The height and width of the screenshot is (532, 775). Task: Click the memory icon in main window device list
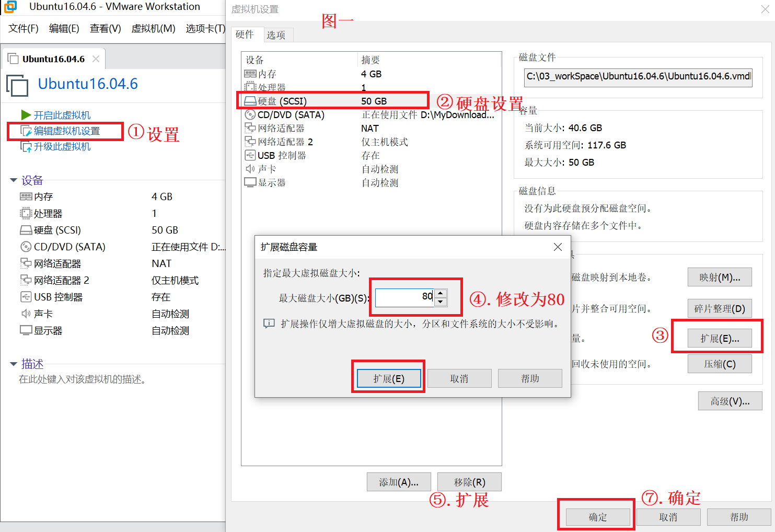click(26, 196)
